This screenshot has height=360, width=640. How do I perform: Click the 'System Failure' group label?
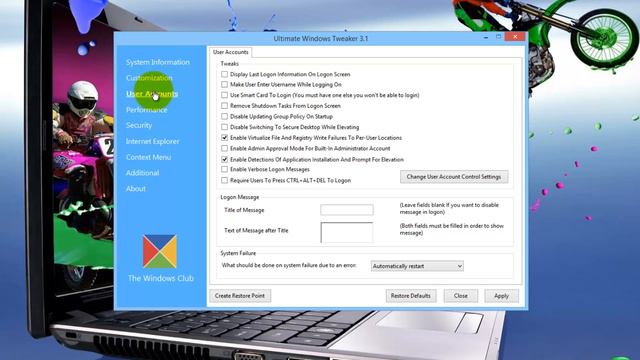(x=238, y=253)
